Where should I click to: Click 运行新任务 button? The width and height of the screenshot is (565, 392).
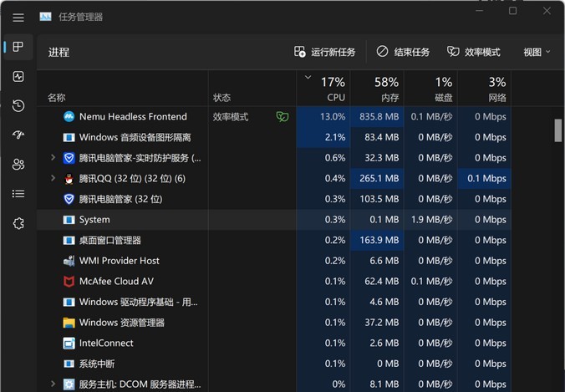(x=324, y=53)
